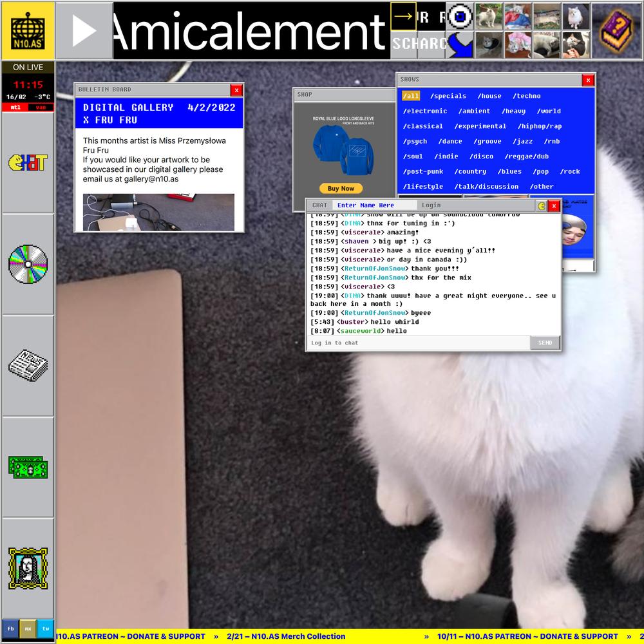Click the Pac-Man emoji button in chat
The width and height of the screenshot is (644, 644).
(542, 206)
